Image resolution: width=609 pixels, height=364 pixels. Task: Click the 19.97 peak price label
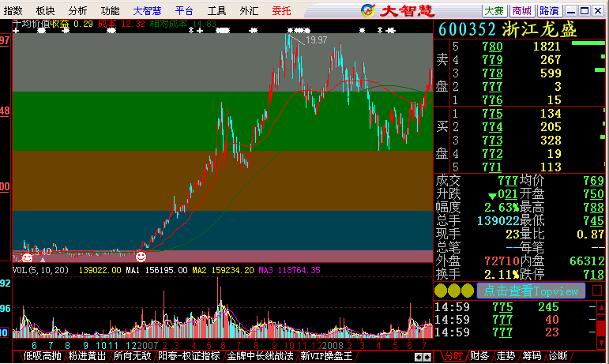pyautogui.click(x=317, y=40)
